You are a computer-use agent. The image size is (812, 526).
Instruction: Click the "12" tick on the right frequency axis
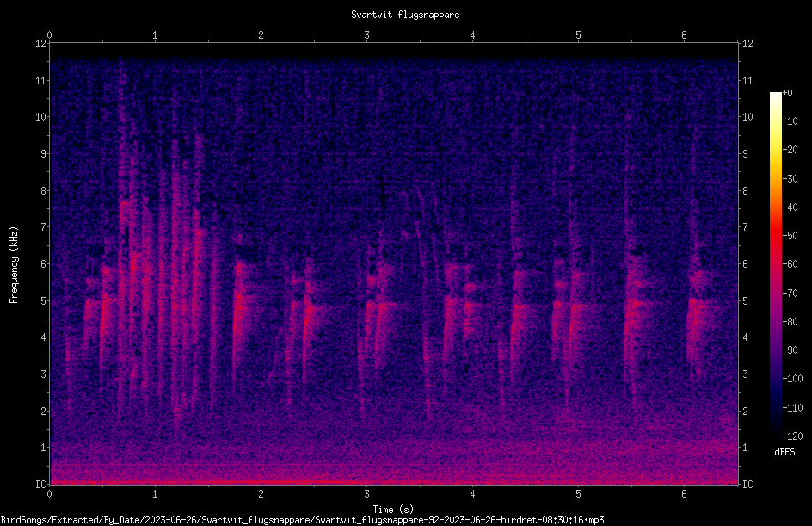pos(747,44)
